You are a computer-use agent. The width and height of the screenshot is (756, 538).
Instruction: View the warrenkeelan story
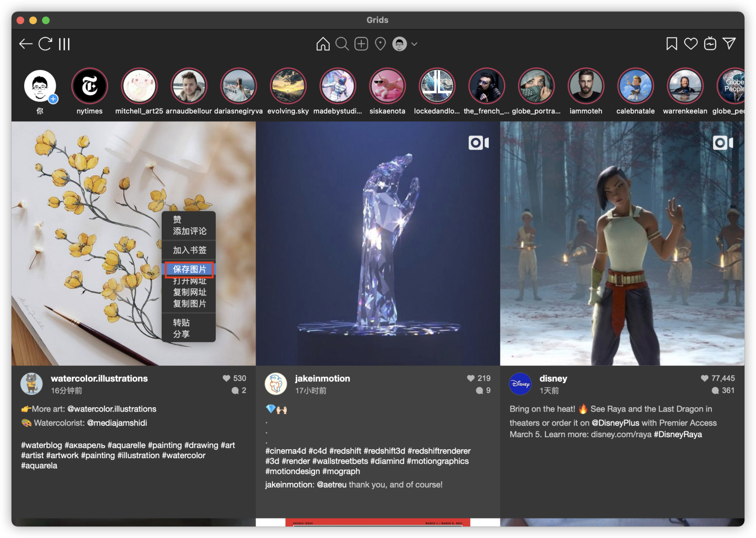685,86
